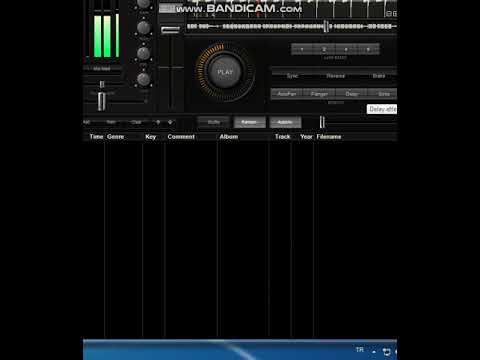Click the Remove track button
Image resolution: width=480 pixels, height=360 pixels.
pos(111,122)
